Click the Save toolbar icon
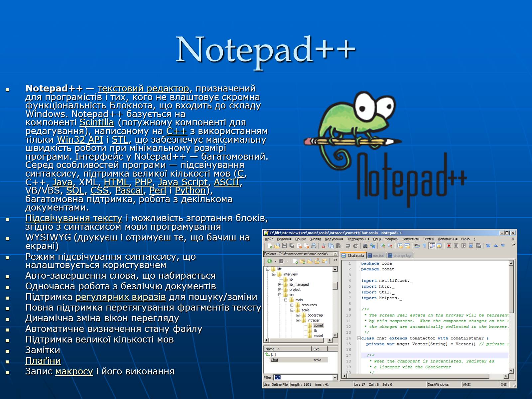 coord(284,246)
